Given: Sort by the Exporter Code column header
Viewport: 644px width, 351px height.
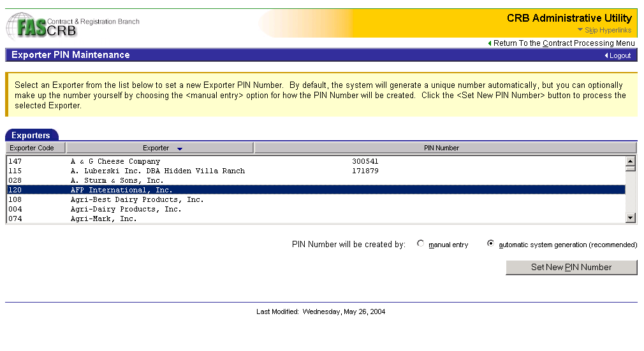Looking at the screenshot, I should tap(35, 148).
